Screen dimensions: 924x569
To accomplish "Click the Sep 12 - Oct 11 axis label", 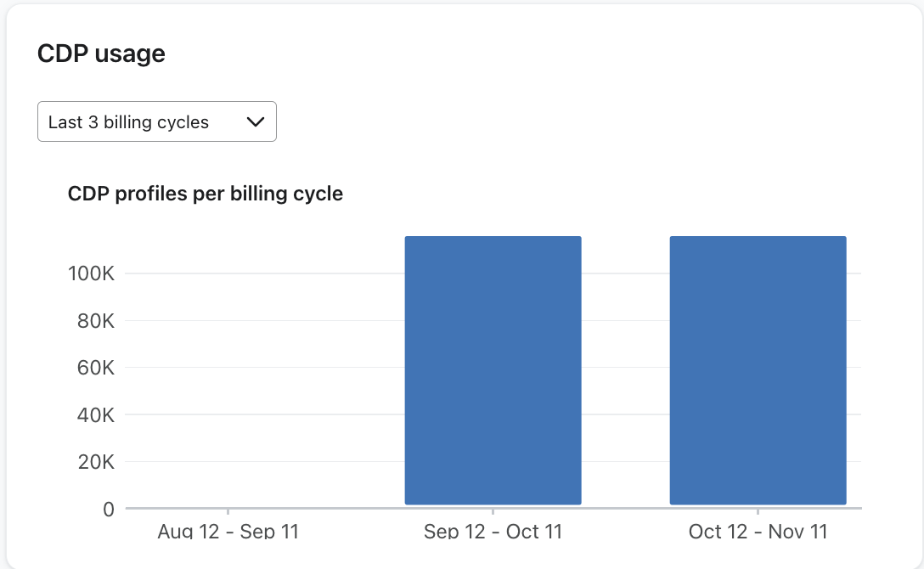I will point(493,531).
